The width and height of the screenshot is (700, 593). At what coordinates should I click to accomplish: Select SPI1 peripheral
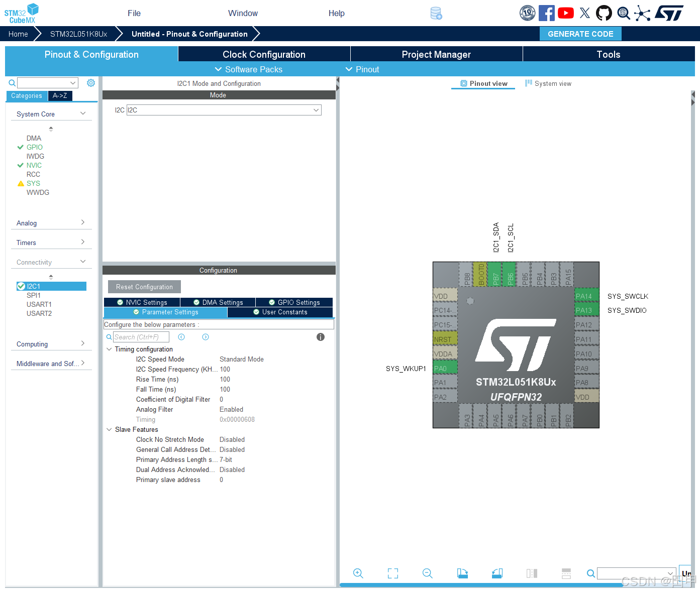[34, 295]
